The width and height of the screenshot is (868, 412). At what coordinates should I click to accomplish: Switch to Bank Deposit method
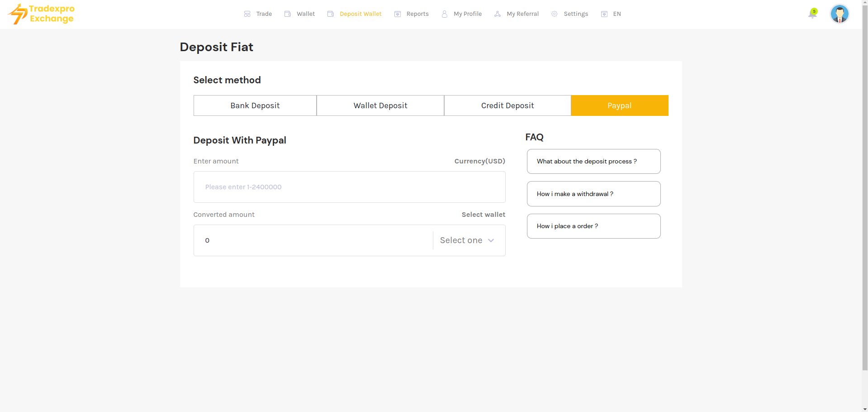(255, 105)
